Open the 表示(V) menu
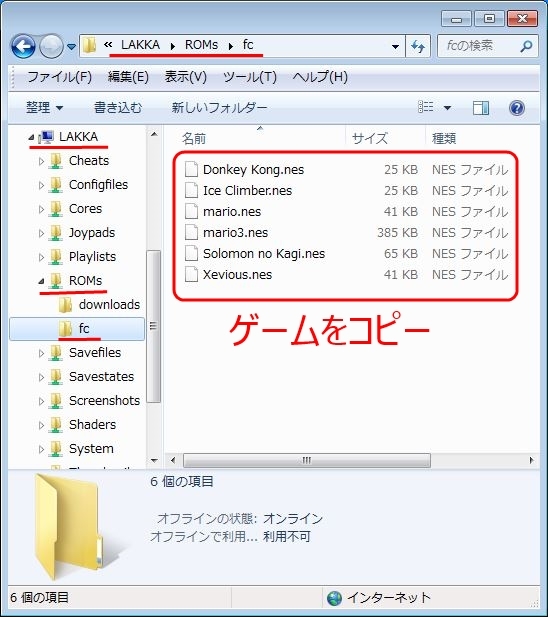The height and width of the screenshot is (617, 548). point(185,77)
